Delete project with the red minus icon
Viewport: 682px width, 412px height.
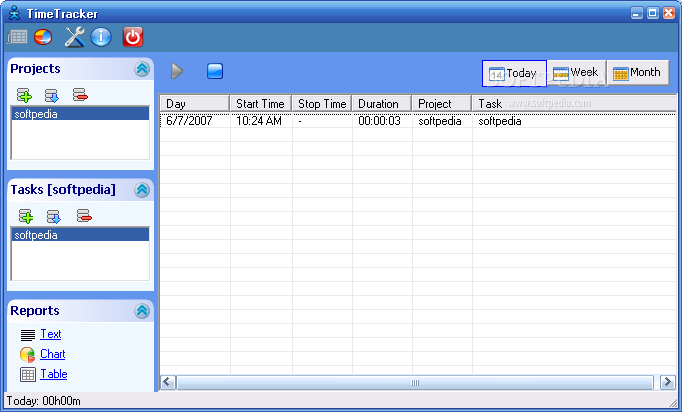[80, 94]
